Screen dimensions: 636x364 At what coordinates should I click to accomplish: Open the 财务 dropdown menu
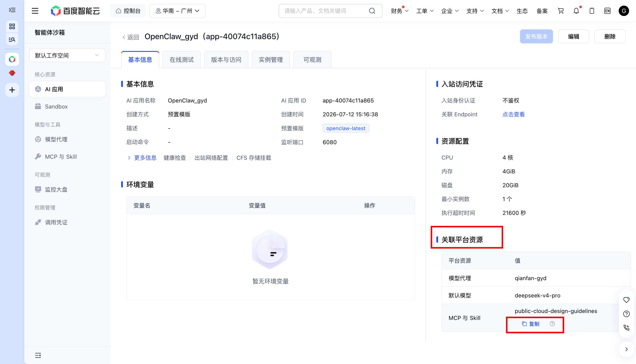point(400,11)
